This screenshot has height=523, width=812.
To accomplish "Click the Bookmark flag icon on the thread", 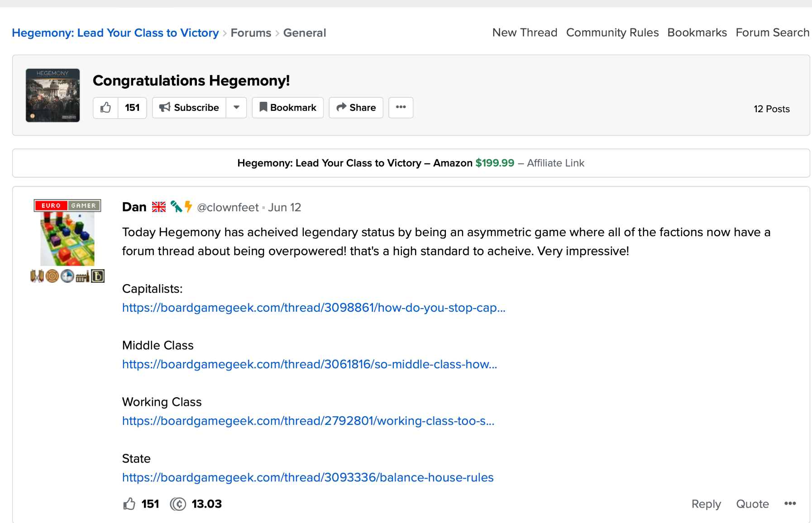I will click(x=264, y=108).
